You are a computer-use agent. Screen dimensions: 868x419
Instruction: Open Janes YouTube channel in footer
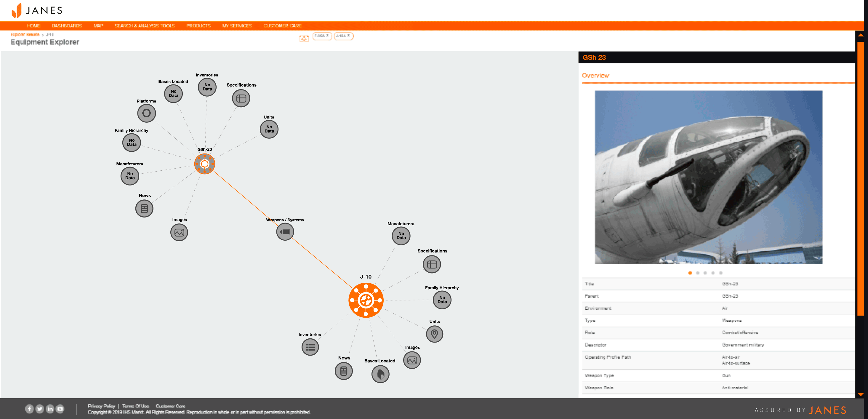coord(60,409)
